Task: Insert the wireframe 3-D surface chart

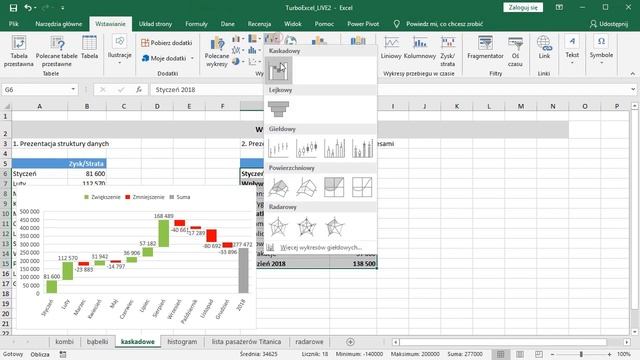Action: tap(307, 187)
